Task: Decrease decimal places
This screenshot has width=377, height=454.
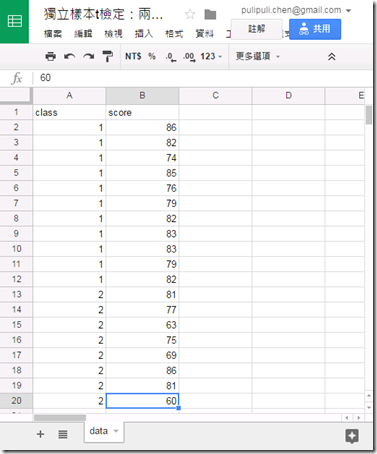Action: click(171, 57)
